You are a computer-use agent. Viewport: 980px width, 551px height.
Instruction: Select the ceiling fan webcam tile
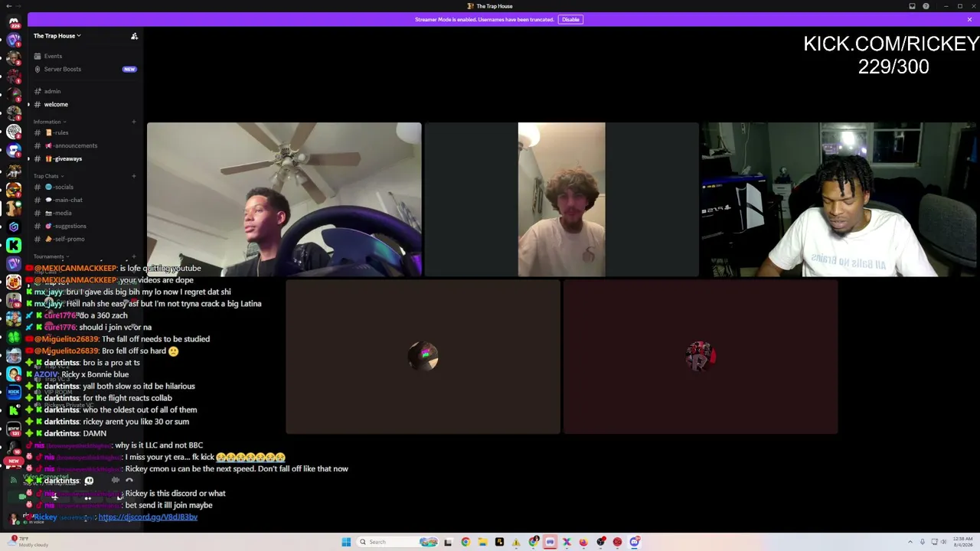[284, 199]
